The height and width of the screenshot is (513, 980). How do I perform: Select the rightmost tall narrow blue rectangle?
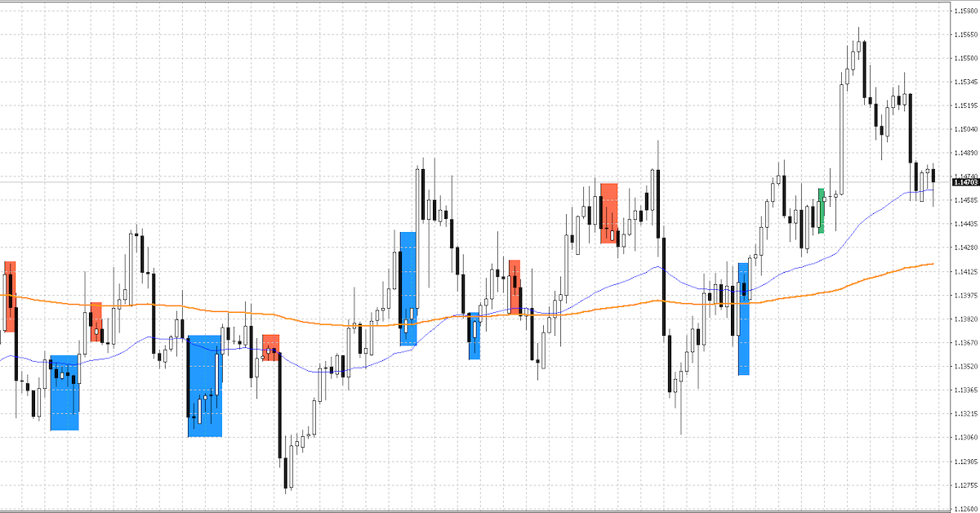click(x=743, y=319)
